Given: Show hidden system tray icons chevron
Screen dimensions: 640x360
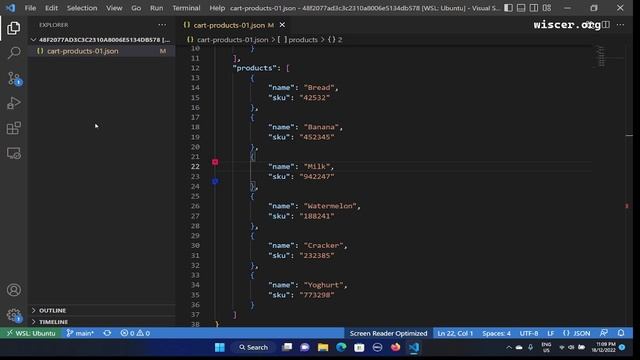Looking at the screenshot, I should pyautogui.click(x=509, y=347).
